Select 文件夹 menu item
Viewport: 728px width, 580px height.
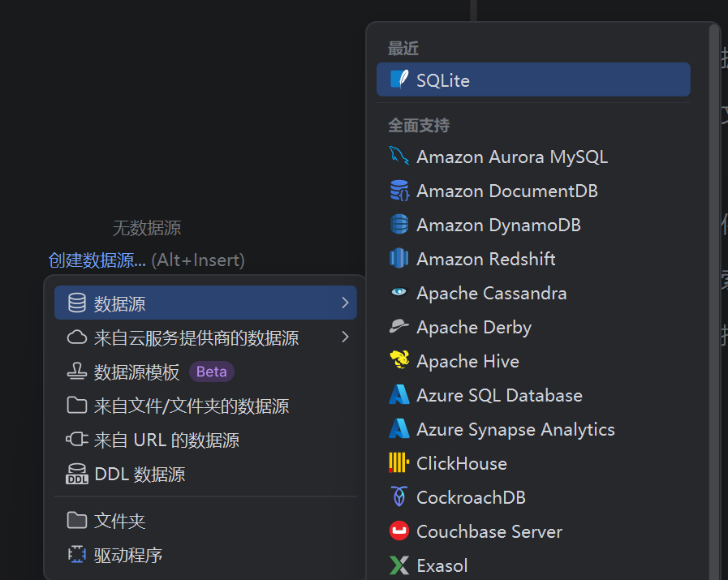(205, 520)
